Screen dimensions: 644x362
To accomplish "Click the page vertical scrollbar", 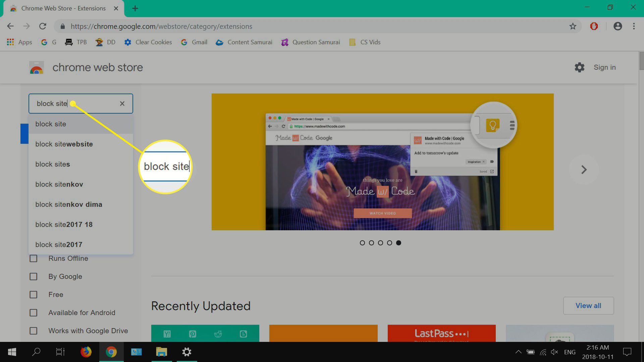I will pyautogui.click(x=641, y=61).
